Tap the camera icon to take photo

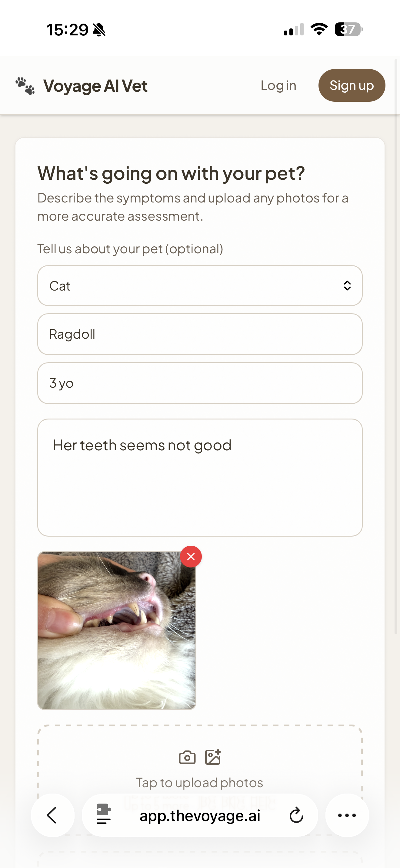click(x=187, y=758)
